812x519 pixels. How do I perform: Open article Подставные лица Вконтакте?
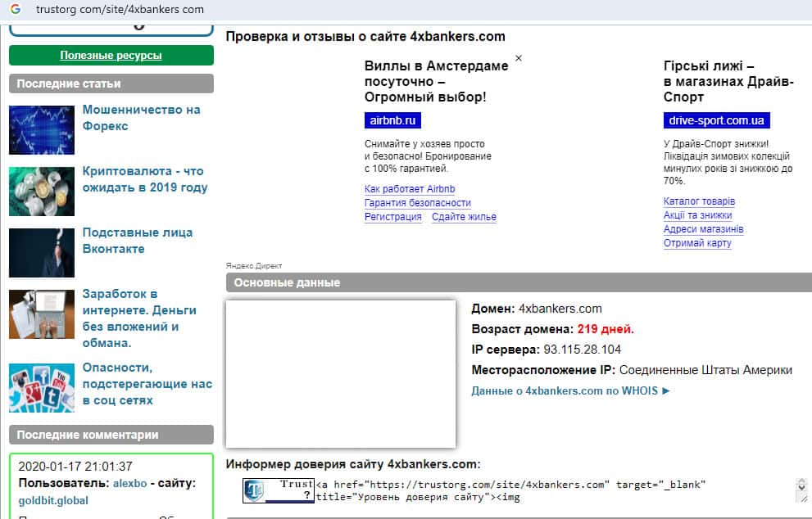click(x=137, y=241)
